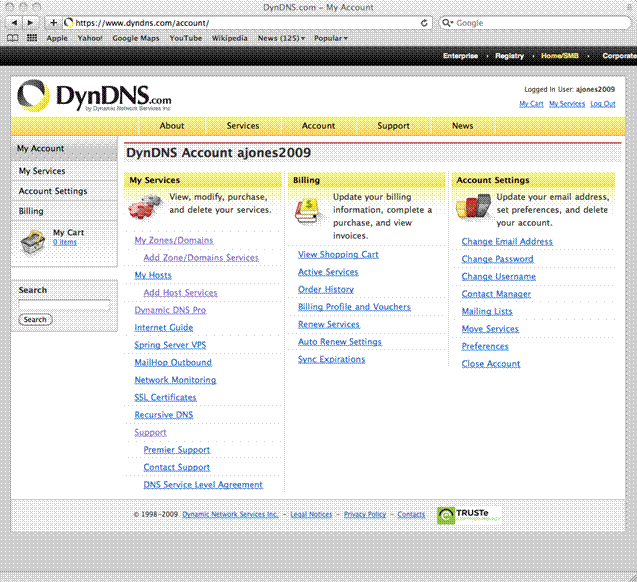Click the Google search field

click(535, 23)
